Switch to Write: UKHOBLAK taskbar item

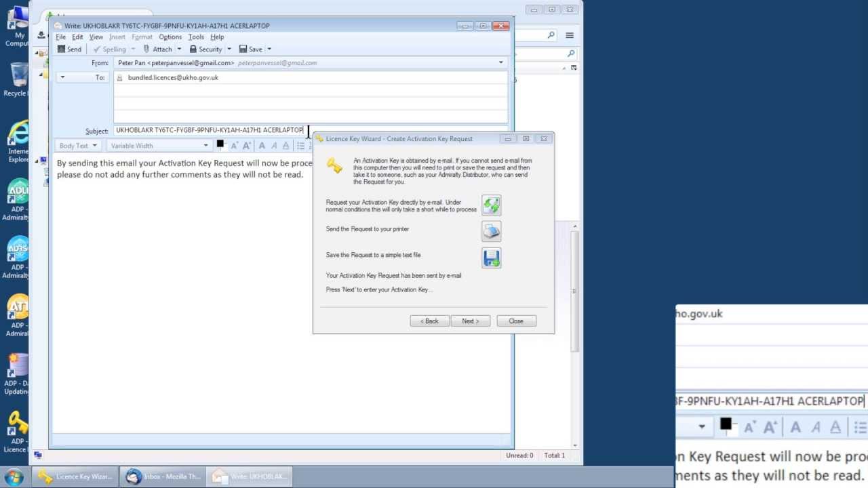pos(250,476)
